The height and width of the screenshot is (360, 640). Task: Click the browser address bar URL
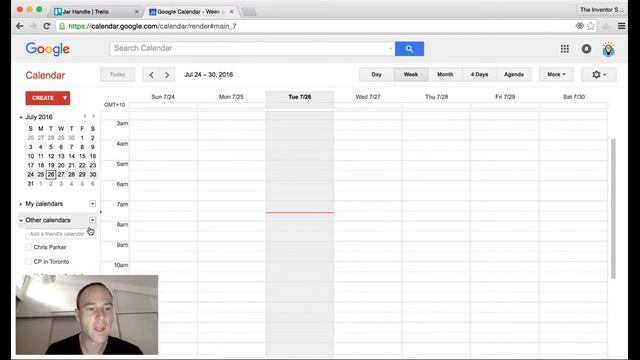point(152,26)
